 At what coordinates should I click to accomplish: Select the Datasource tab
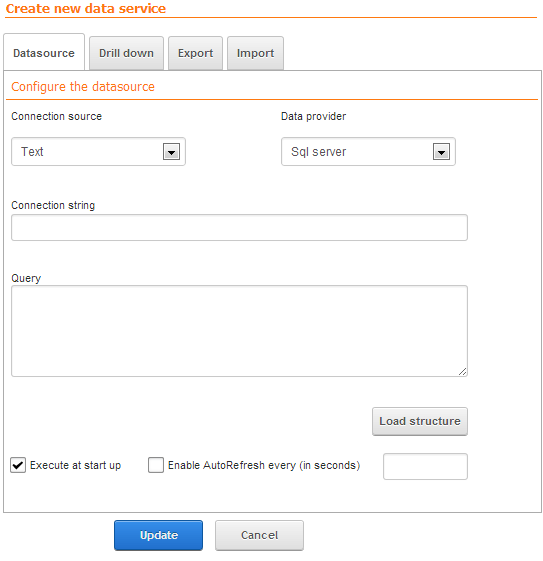coord(44,53)
